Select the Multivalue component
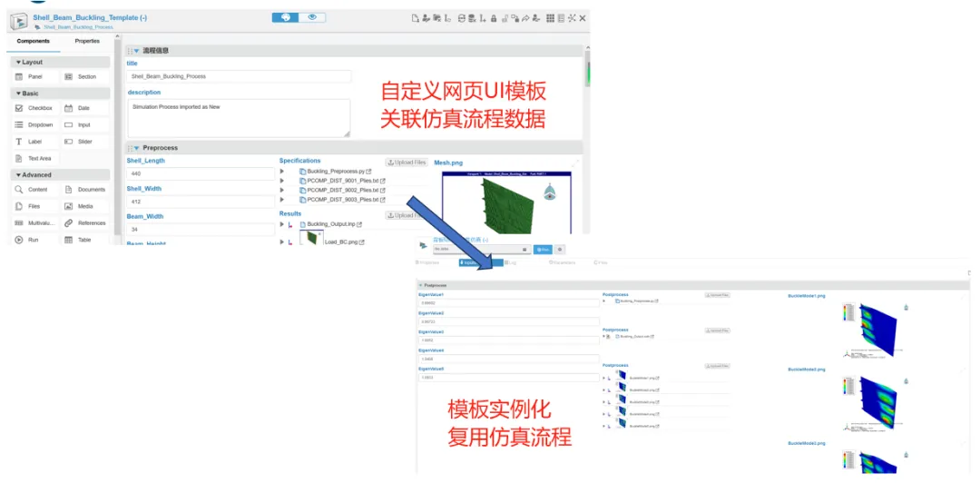Screen dimensions: 980x483 coord(39,223)
